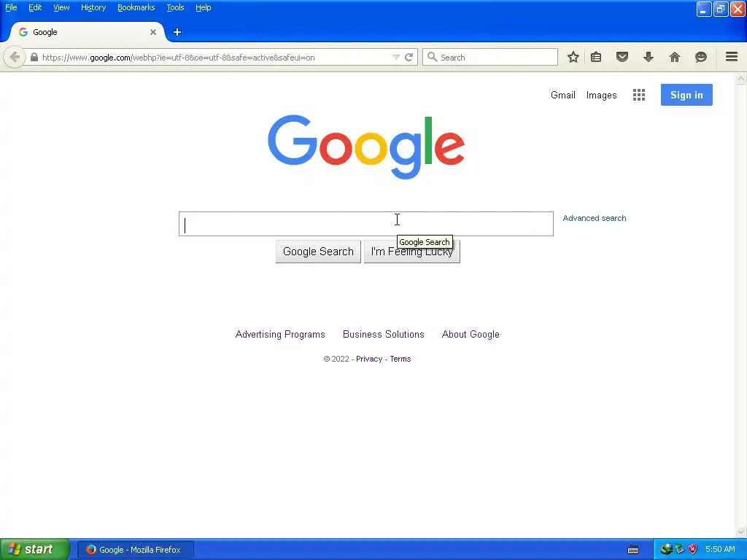Click the first network tray icon

click(x=666, y=550)
